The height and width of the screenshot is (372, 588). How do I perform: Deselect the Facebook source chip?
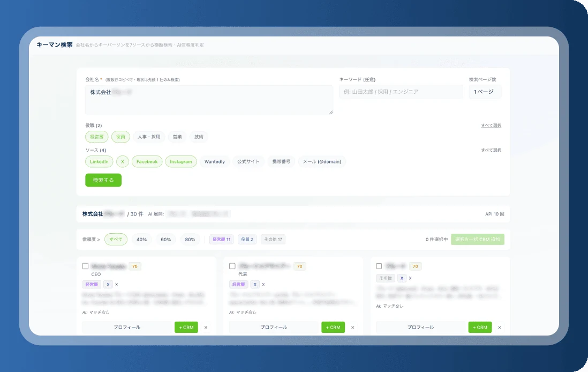click(147, 161)
